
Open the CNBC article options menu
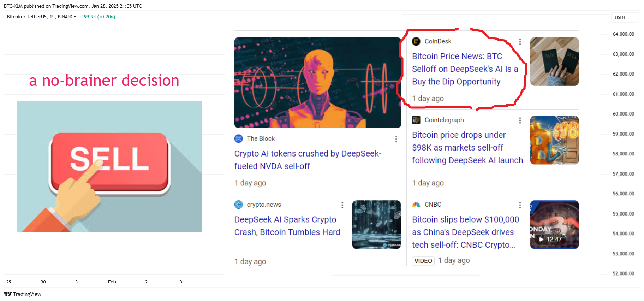(520, 205)
